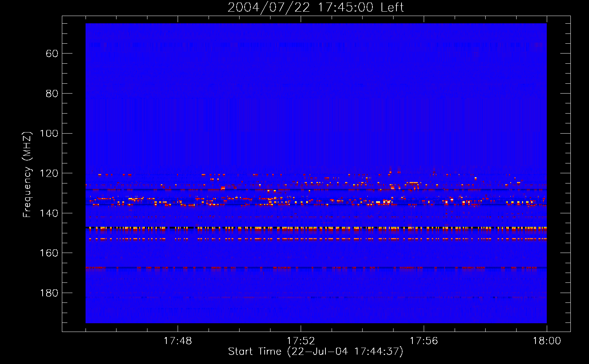The image size is (589, 364).
Task: Click the 120 frequency tick label
Action: [49, 173]
